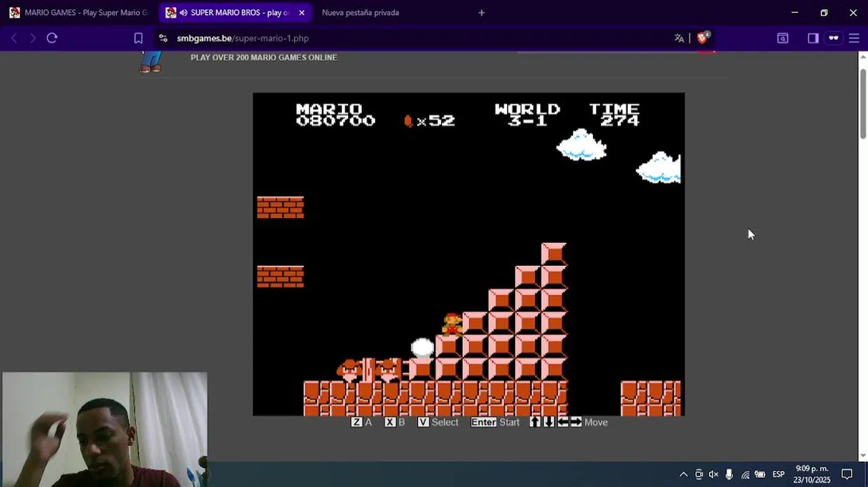Open the tab search icon in toolbar
This screenshot has height=487, width=868.
pos(783,39)
